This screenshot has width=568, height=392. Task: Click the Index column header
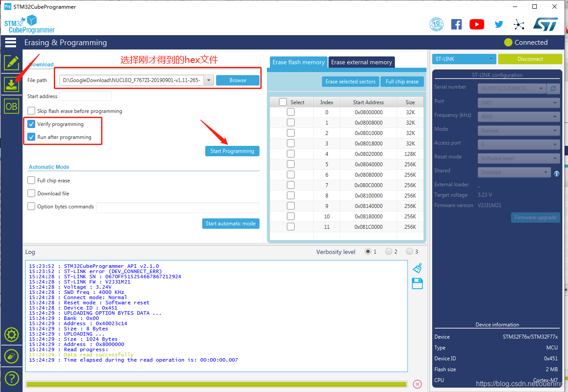(327, 102)
